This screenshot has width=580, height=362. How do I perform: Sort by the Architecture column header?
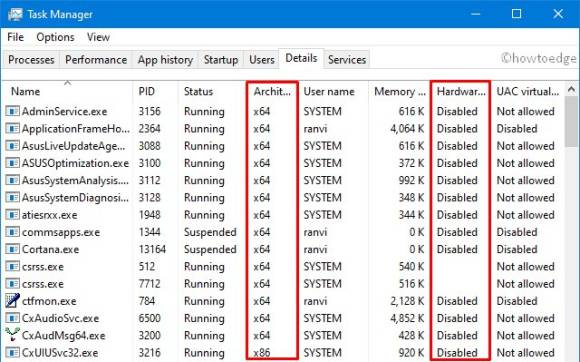(272, 91)
